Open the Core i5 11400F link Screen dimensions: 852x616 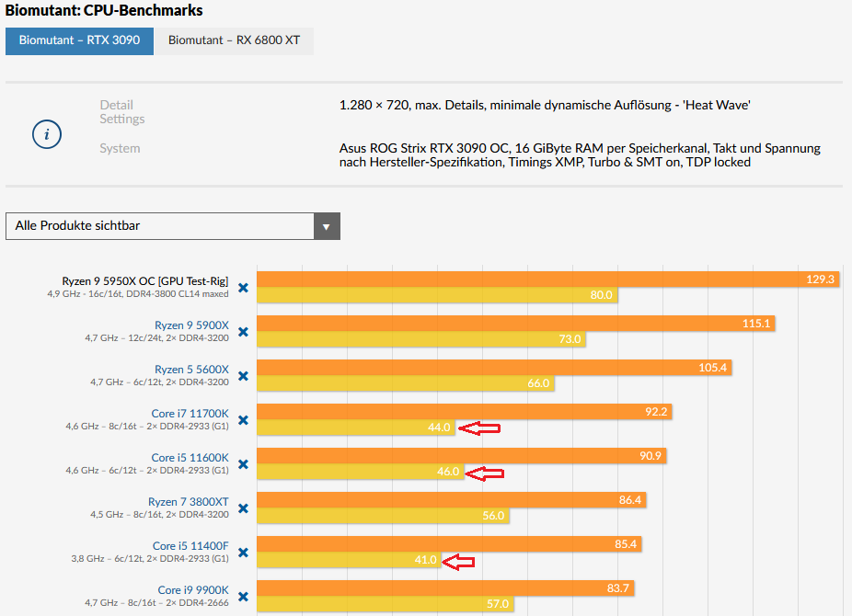tap(190, 545)
